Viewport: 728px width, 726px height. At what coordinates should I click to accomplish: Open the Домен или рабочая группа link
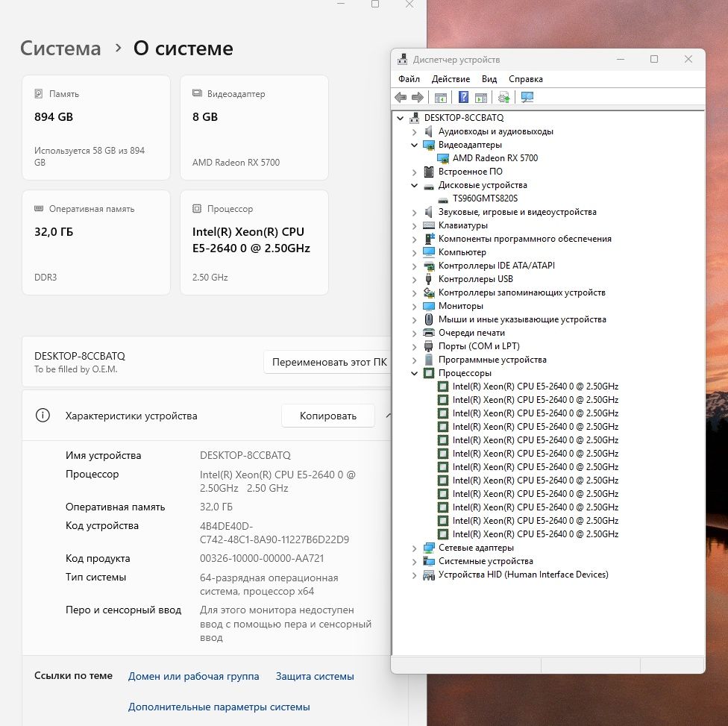point(194,676)
